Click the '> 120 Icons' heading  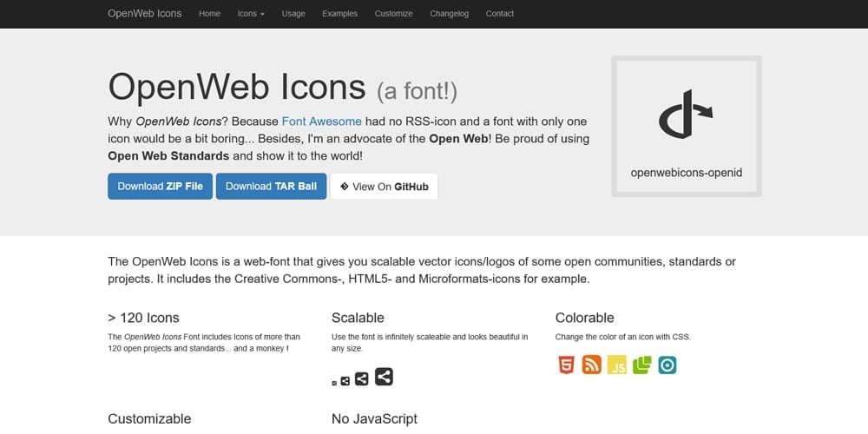coord(143,318)
